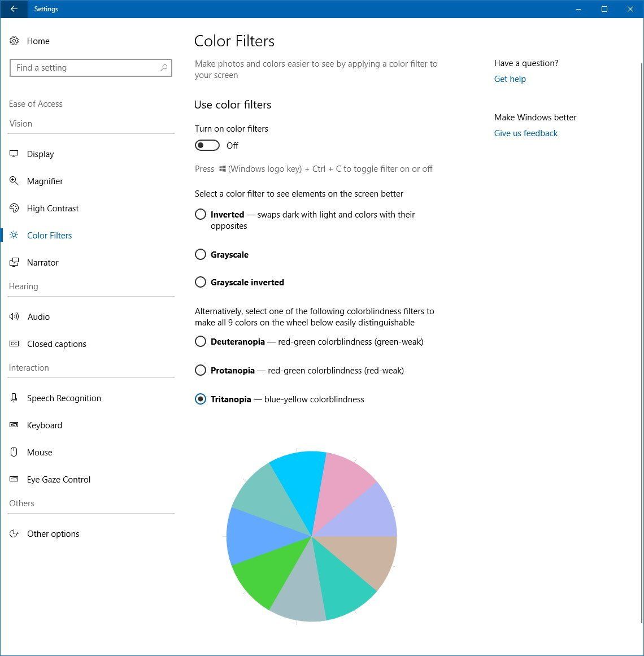Select the Grayscale filter
This screenshot has height=656, width=644.
click(x=201, y=254)
